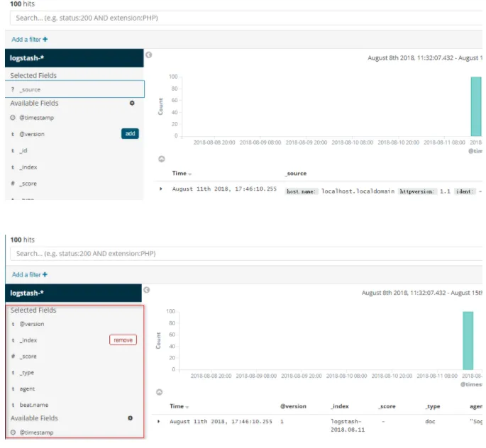Sort by upper Time column header

point(182,174)
